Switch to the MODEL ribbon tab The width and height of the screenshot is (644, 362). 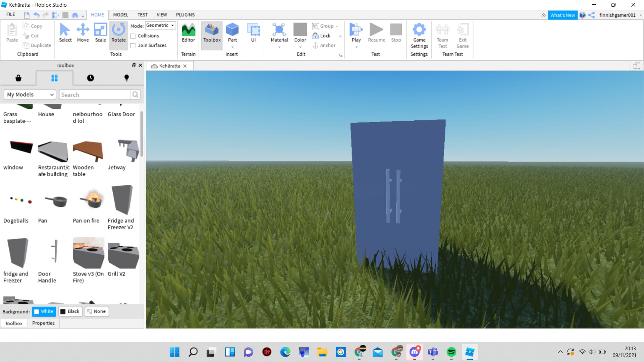120,15
